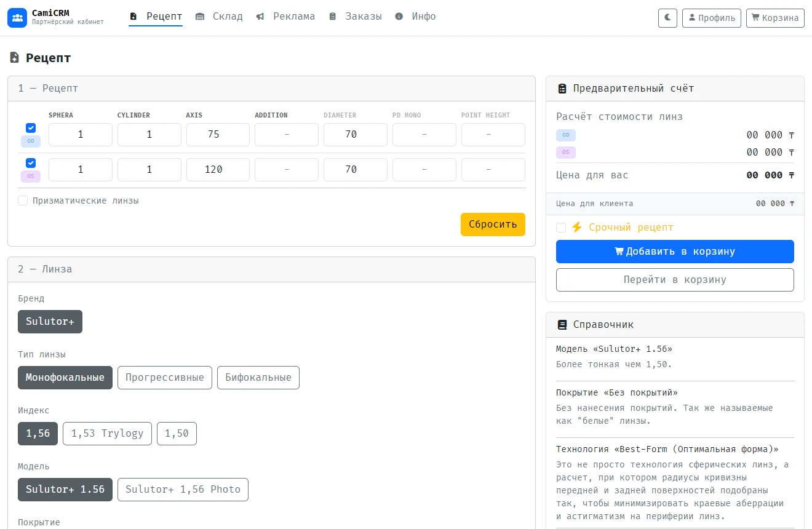
Task: Click 'Технология «Best-Form (Оптимальная форма)»' entry
Action: [x=667, y=449]
